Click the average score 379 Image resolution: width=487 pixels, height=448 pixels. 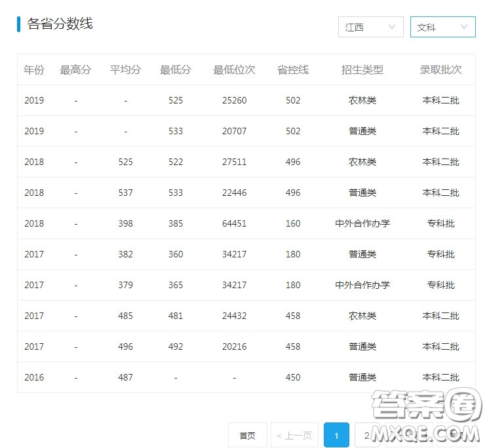click(x=125, y=285)
